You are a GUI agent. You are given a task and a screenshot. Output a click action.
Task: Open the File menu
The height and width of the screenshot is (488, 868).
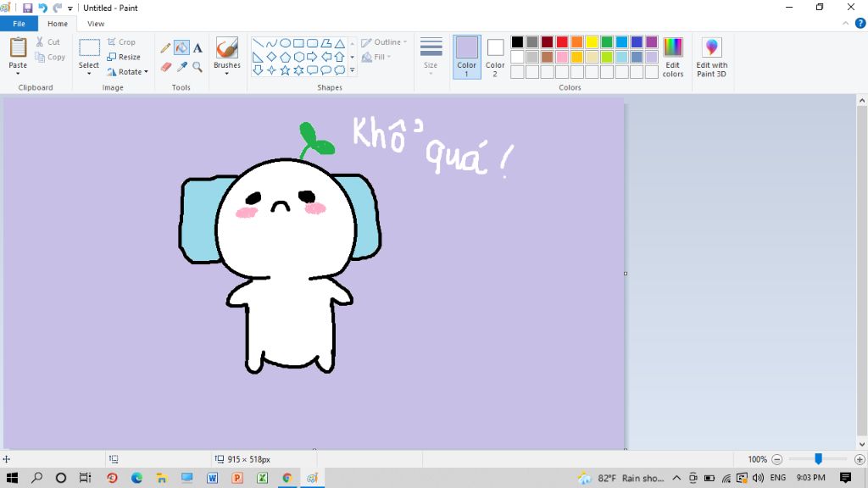point(19,24)
